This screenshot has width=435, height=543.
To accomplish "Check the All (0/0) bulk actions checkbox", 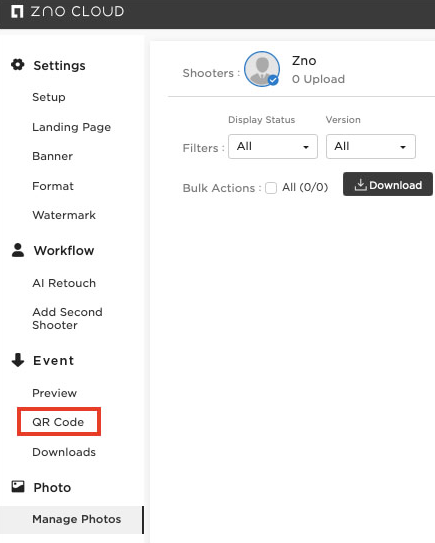I will 271,188.
